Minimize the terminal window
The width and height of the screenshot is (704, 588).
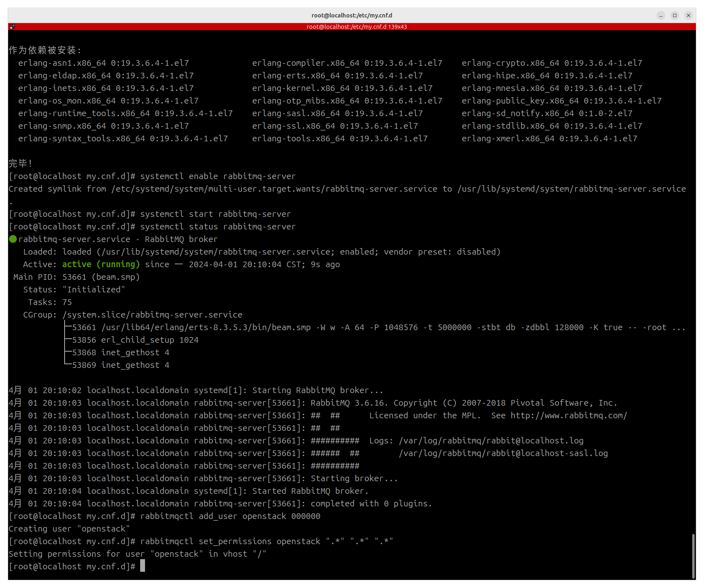pos(661,15)
